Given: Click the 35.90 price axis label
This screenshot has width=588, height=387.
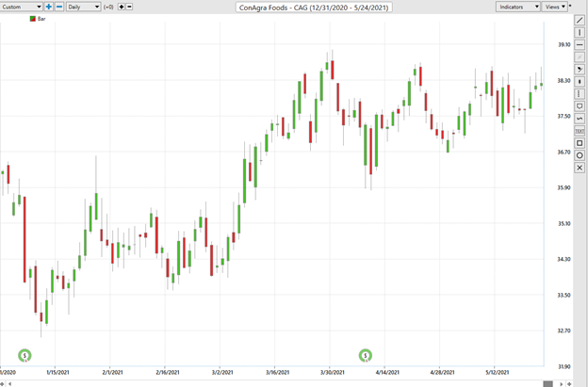Looking at the screenshot, I should 564,187.
